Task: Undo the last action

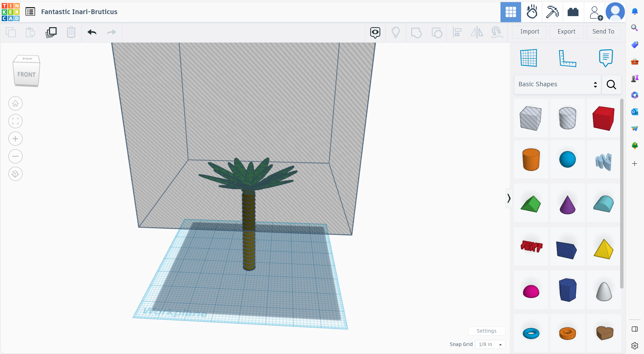Action: click(x=92, y=32)
